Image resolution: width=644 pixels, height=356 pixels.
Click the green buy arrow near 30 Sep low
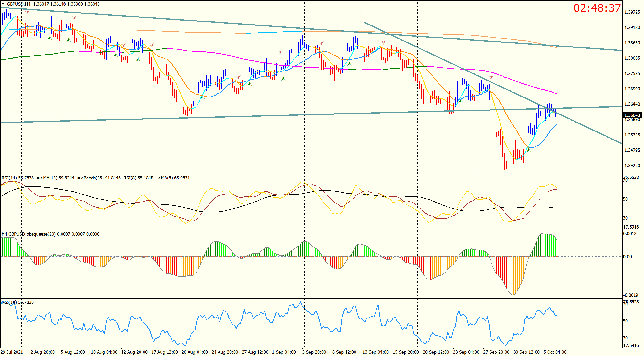tap(528, 150)
